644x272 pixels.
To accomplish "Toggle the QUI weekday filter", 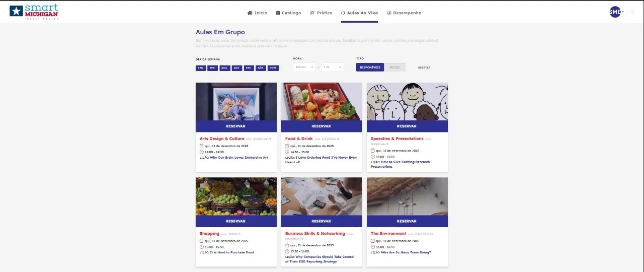I will coord(236,67).
